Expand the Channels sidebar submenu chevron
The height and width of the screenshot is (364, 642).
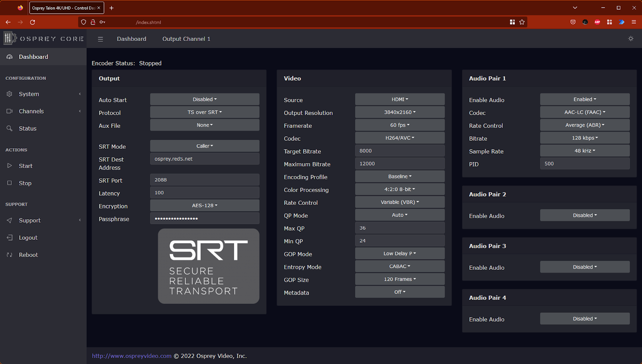coord(80,111)
